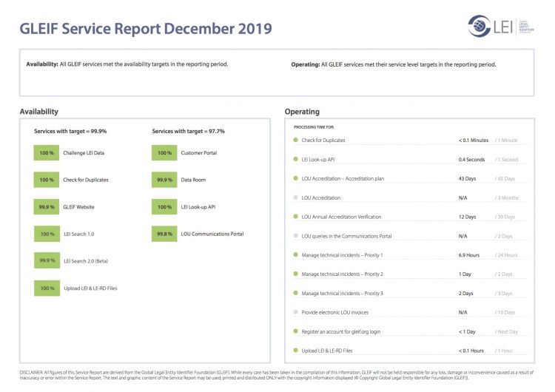Click the 100% badge for Challenge LEI Data

[47, 152]
